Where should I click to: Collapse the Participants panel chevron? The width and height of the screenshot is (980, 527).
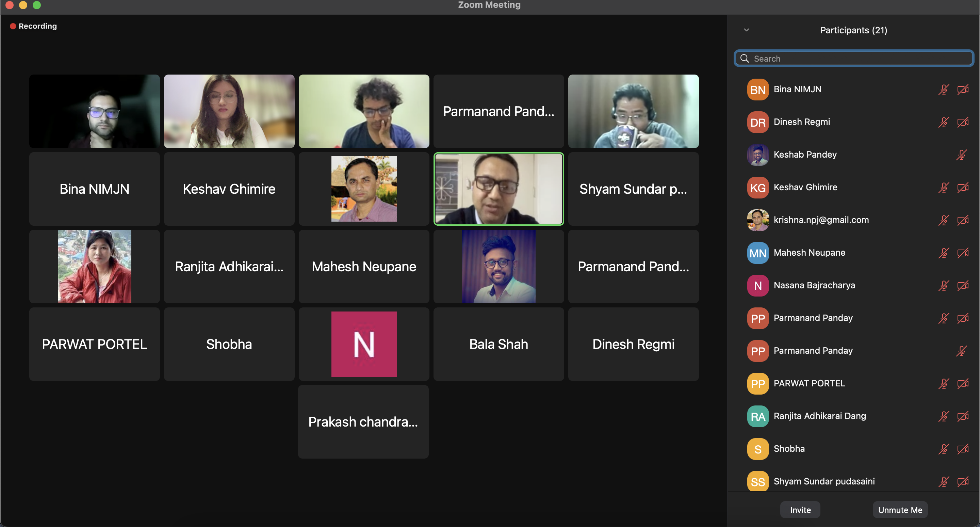click(x=747, y=30)
